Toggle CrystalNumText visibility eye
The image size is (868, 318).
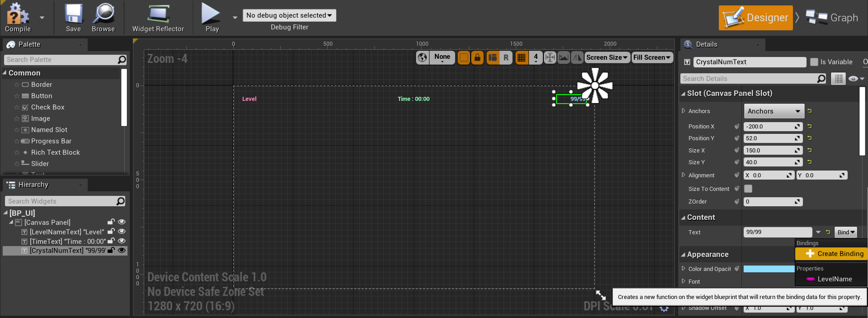pyautogui.click(x=122, y=250)
